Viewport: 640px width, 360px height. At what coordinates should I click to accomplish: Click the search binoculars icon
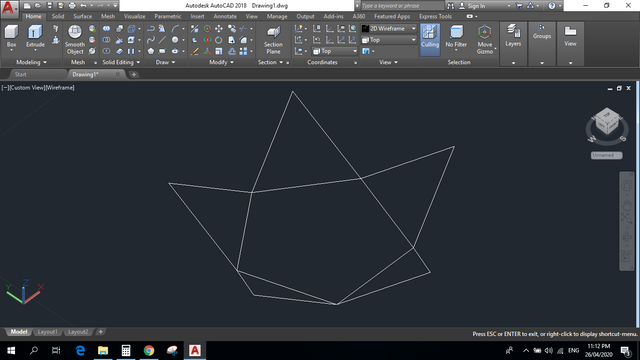[x=450, y=6]
